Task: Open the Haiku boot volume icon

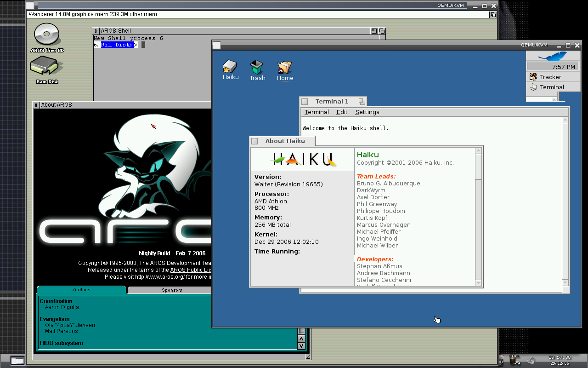Action: coord(230,67)
